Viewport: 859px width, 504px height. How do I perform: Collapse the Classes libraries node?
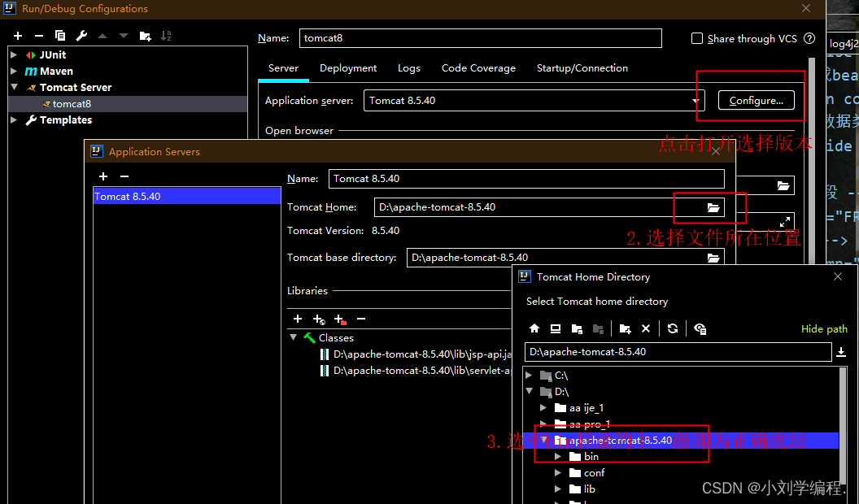(294, 337)
